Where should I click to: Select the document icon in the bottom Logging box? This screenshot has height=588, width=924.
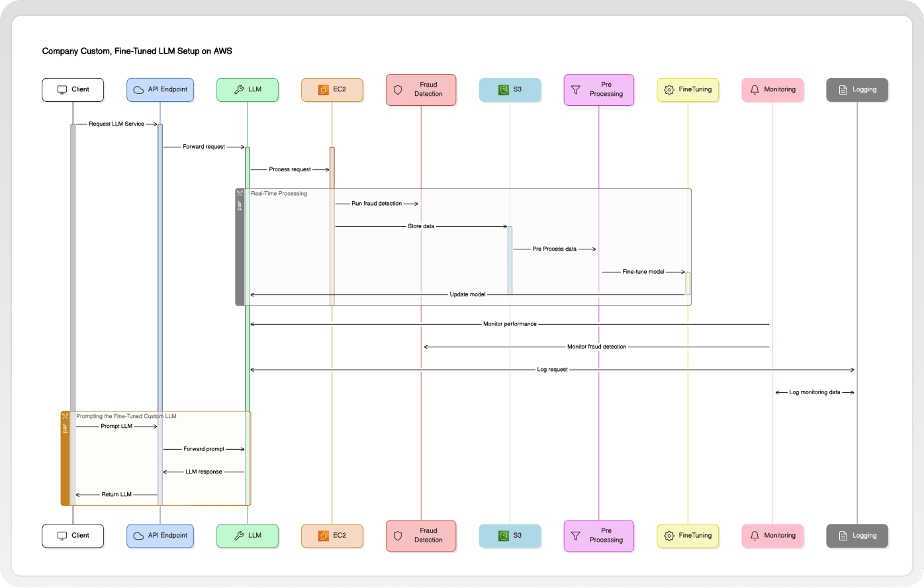843,536
